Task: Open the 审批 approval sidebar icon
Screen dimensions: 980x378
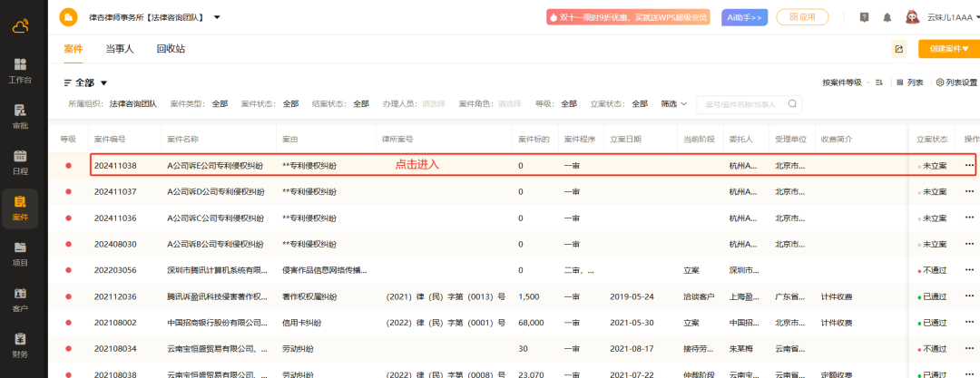Action: point(20,115)
